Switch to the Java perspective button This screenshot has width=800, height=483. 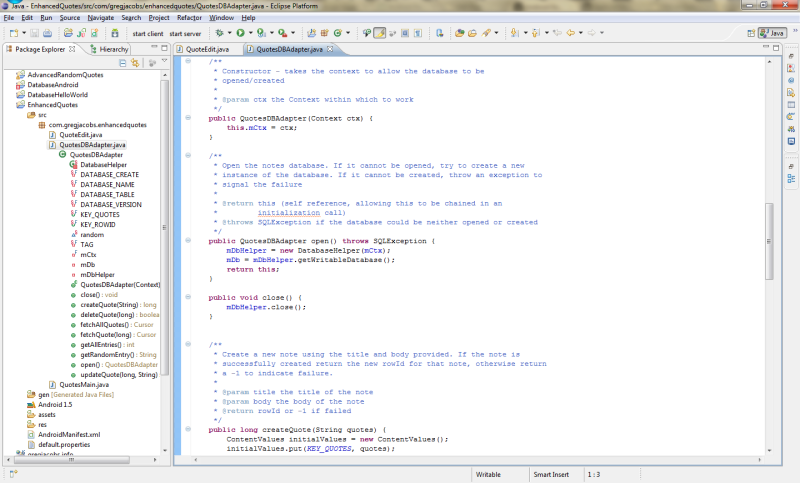click(772, 33)
